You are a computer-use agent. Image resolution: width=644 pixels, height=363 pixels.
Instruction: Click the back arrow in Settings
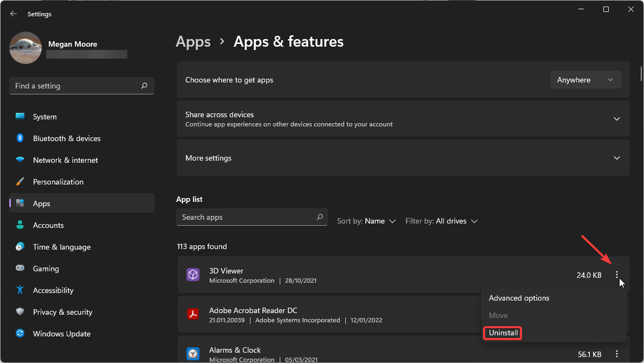click(x=13, y=13)
